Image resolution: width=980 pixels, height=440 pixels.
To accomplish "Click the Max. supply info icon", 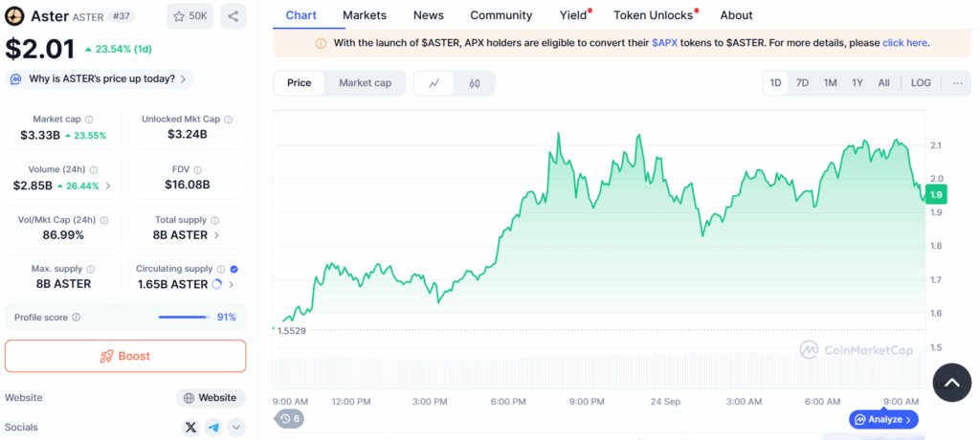I will [91, 269].
